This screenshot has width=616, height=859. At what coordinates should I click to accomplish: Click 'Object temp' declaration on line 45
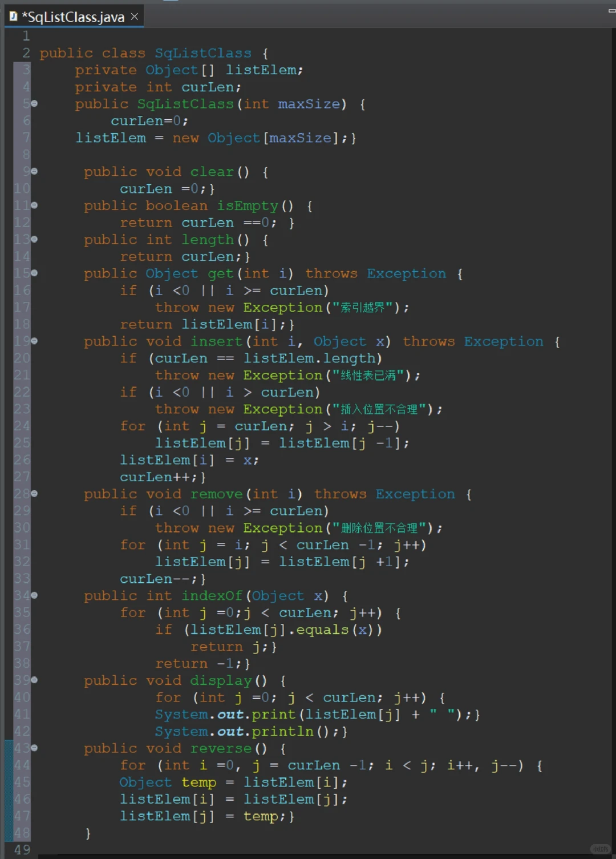coord(168,783)
